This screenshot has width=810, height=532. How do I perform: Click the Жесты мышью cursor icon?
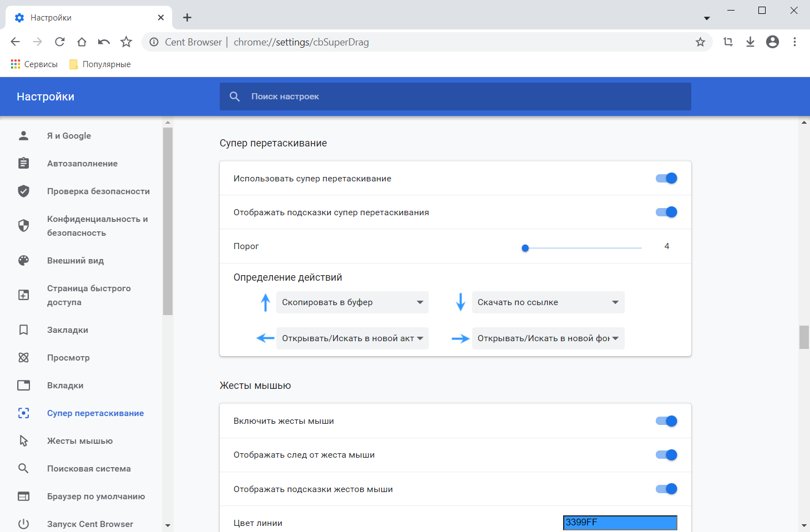[x=23, y=441]
